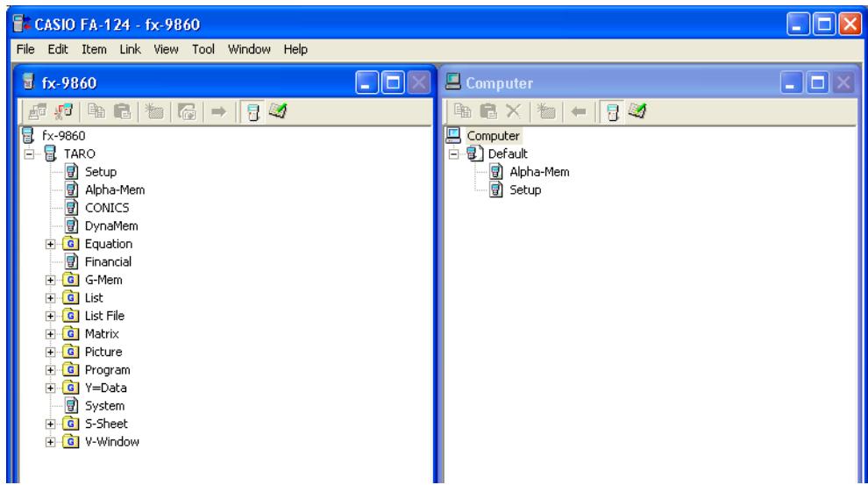
Task: Open the Help menu
Action: point(295,49)
